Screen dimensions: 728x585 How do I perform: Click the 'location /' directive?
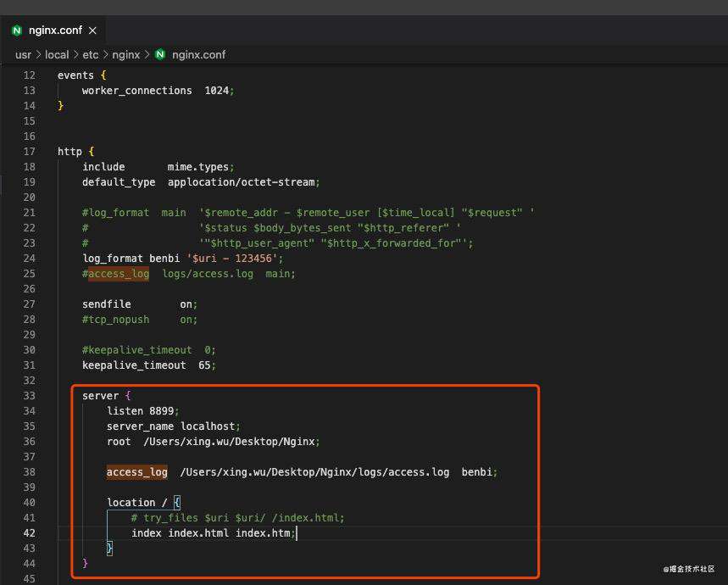137,503
